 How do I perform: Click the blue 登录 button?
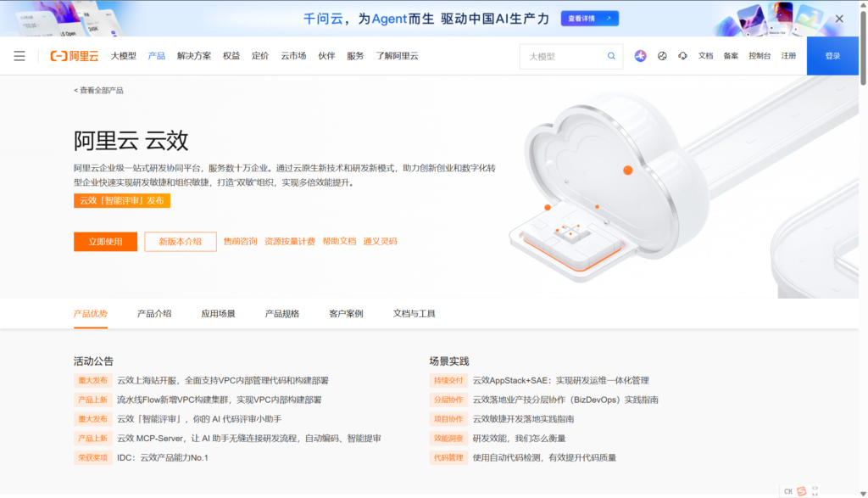tap(832, 56)
